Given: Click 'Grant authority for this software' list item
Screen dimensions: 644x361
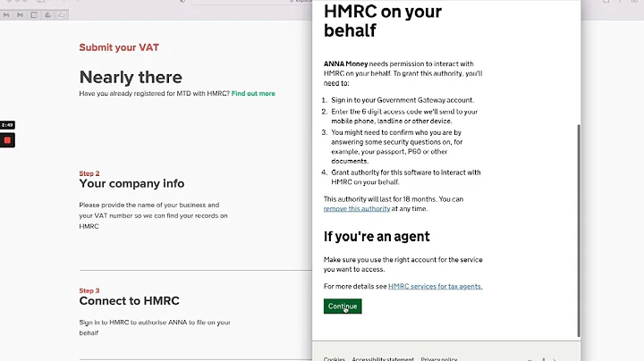Looking at the screenshot, I should point(406,177).
